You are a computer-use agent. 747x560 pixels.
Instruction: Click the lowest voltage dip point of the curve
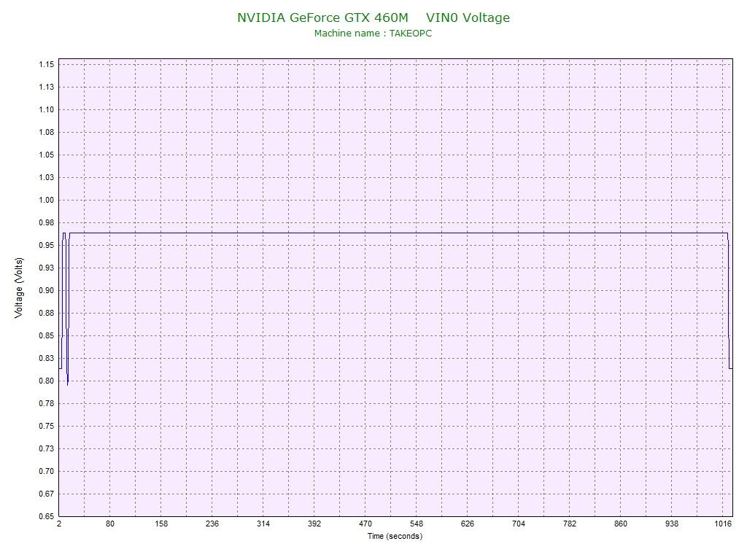click(68, 384)
